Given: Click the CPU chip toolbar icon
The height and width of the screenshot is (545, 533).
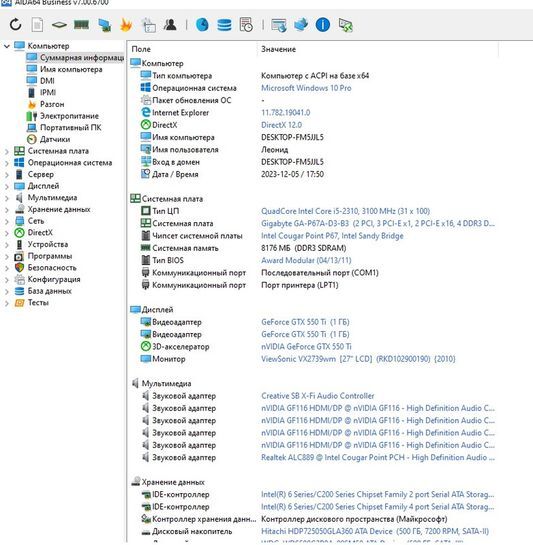Looking at the screenshot, I should (59, 25).
